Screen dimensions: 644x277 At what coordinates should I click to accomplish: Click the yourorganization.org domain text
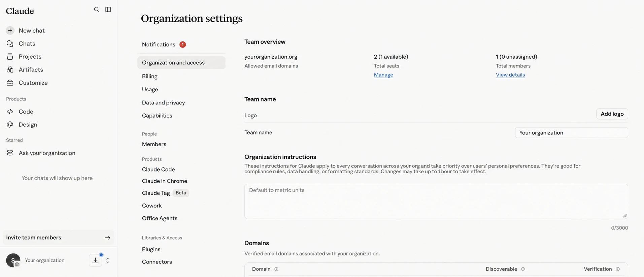271,57
